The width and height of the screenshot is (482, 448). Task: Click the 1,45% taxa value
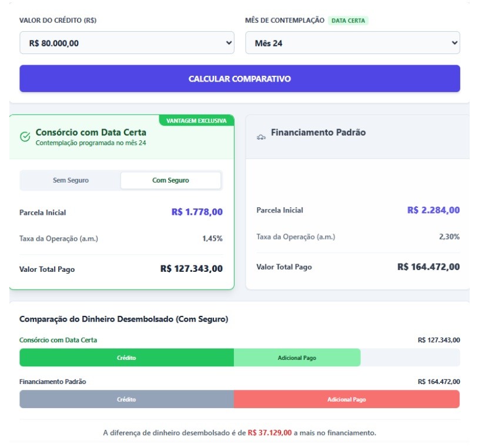click(x=212, y=238)
